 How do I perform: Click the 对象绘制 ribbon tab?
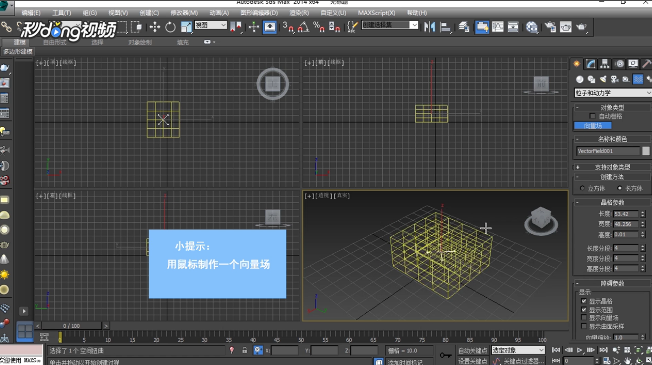point(140,42)
